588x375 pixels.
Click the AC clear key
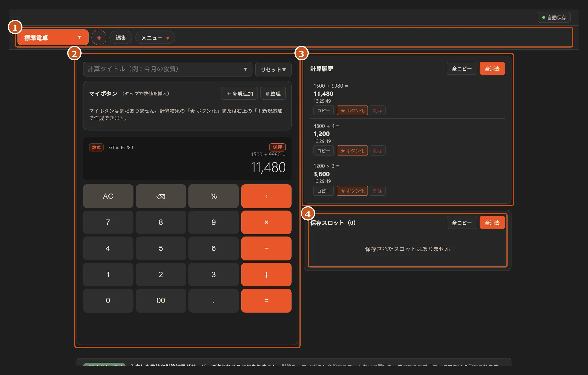click(108, 196)
